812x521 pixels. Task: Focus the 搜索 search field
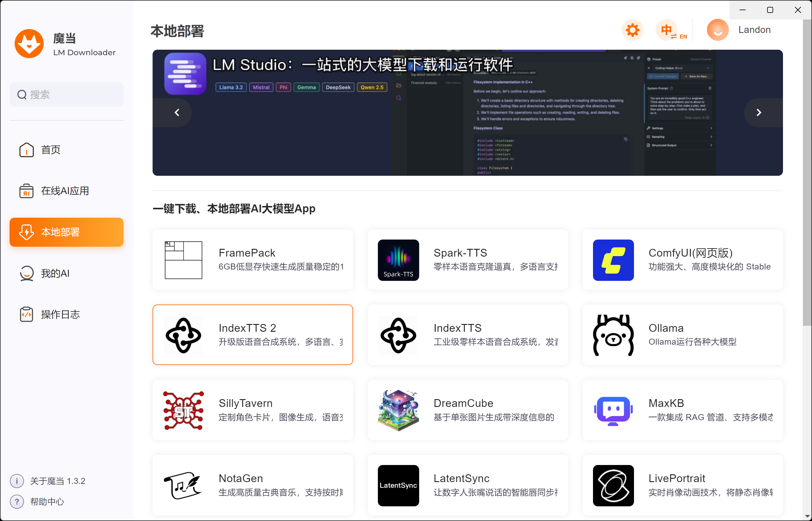tap(67, 94)
